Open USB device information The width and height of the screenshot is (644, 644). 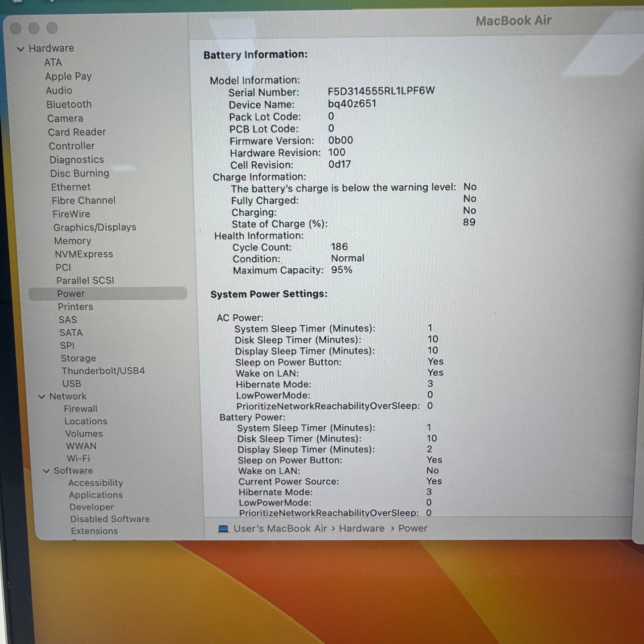72,384
